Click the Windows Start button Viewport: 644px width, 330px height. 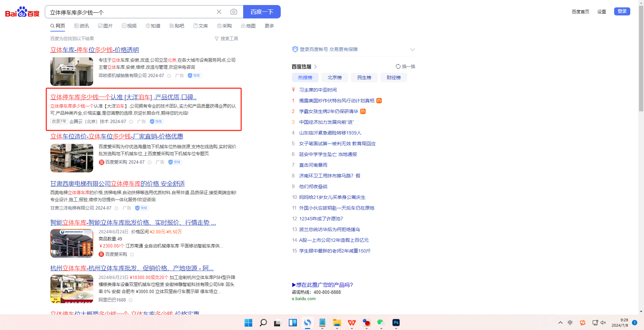pyautogui.click(x=248, y=323)
